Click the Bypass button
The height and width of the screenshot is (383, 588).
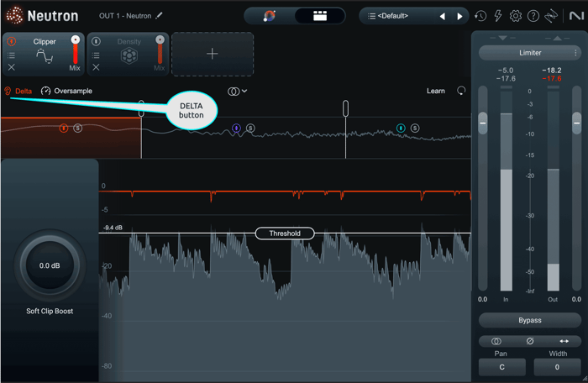tap(530, 320)
